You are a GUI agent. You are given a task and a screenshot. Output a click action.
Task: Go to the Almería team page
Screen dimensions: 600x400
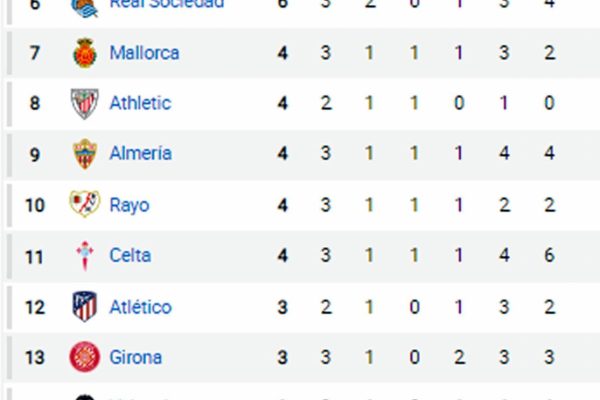(x=140, y=154)
